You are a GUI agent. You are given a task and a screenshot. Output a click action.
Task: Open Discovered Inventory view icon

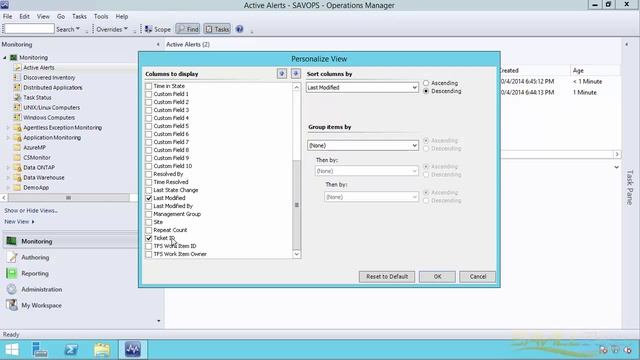[17, 77]
